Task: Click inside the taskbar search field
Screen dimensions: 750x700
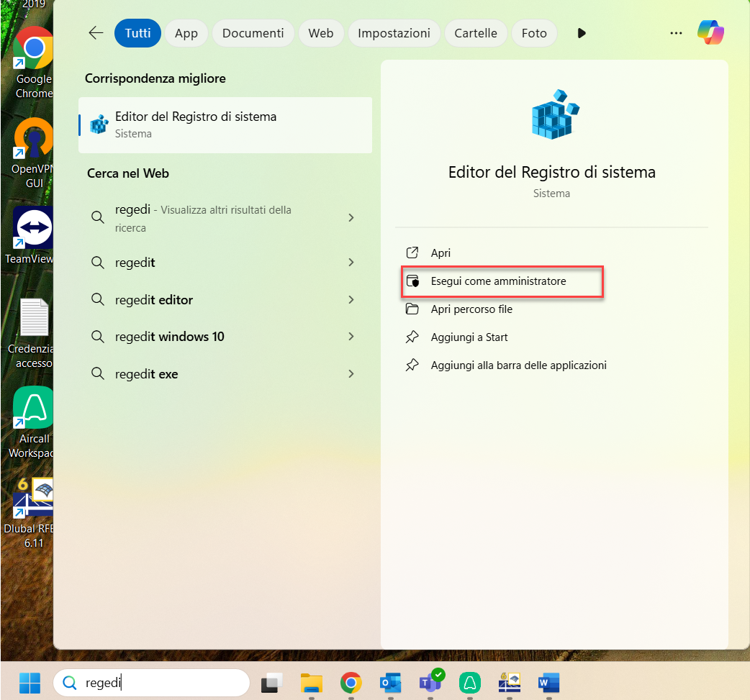Action: tap(151, 682)
